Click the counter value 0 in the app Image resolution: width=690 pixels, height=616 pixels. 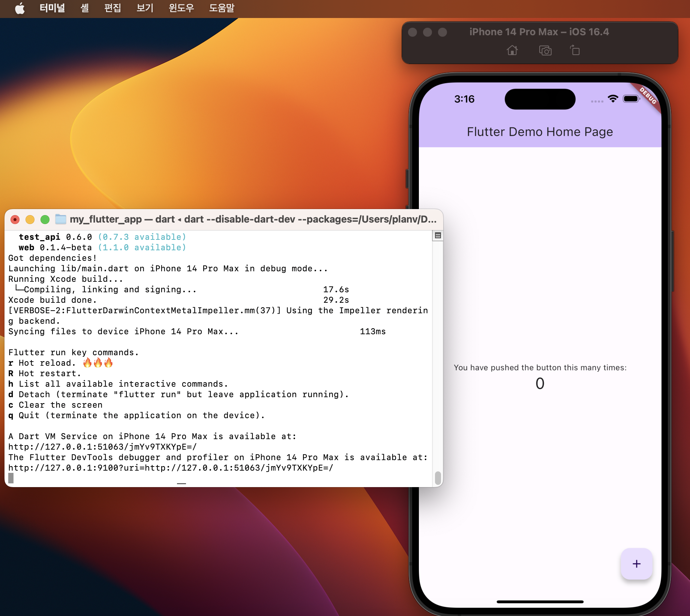pos(540,383)
